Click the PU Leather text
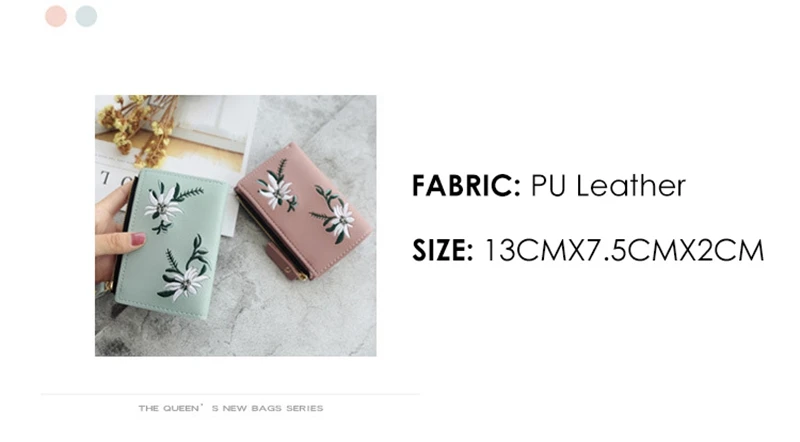800x442 pixels. click(608, 185)
